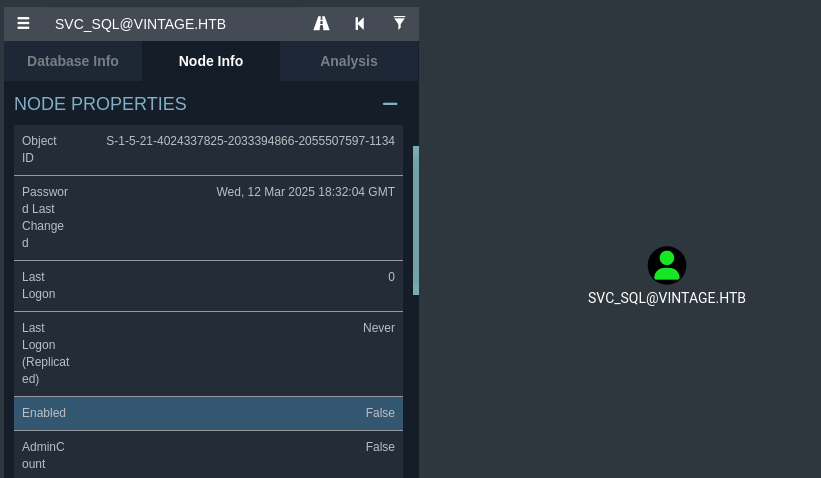The height and width of the screenshot is (478, 821).
Task: Open the edge filter funnel icon
Action: [x=399, y=23]
